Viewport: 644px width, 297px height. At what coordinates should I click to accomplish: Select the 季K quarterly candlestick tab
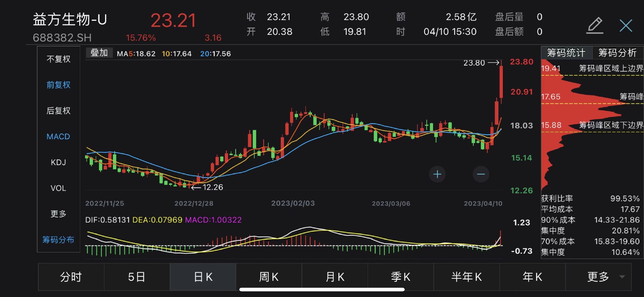coord(401,277)
